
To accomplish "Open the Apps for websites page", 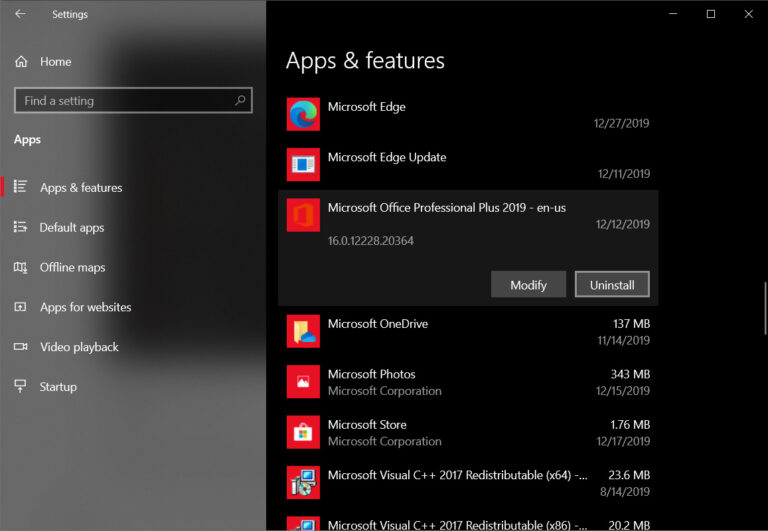I will [x=133, y=307].
